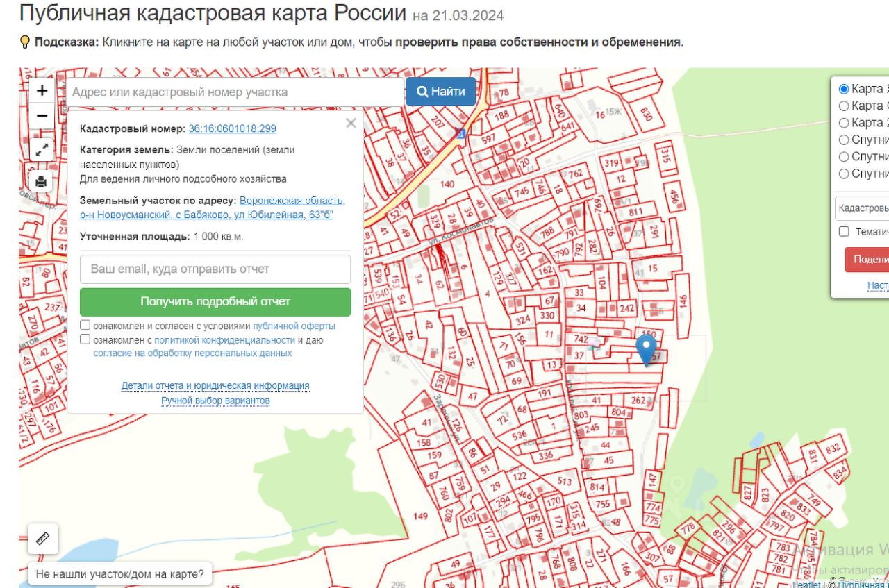Check the privacy policy consent checkbox

tap(85, 339)
